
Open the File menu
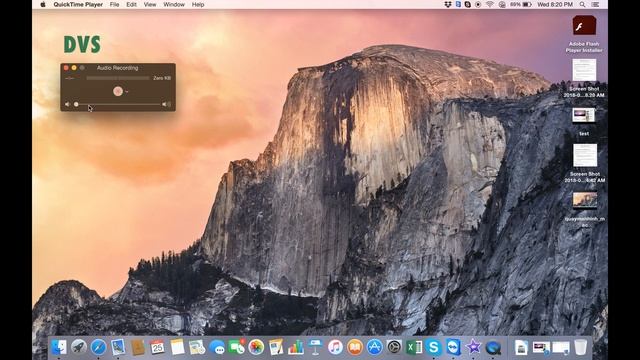(x=114, y=4)
